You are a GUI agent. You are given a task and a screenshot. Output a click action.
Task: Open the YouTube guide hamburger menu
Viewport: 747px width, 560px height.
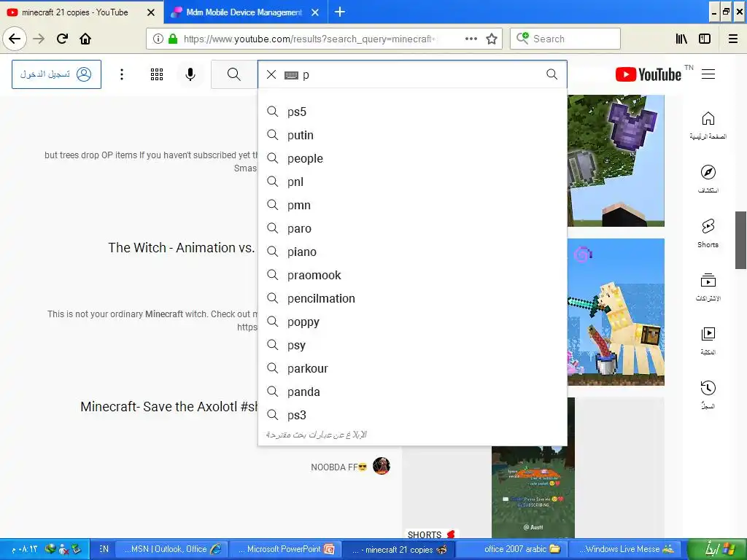coord(708,74)
